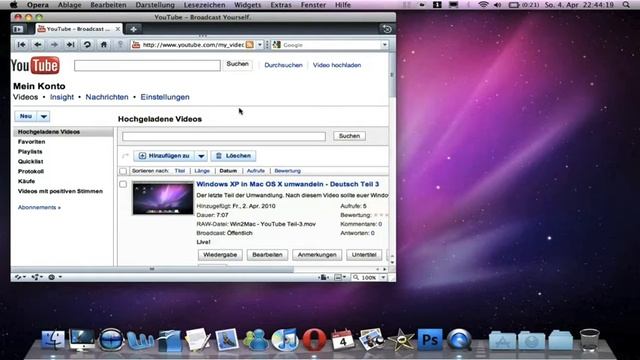Launch iMovie star icon in Dock
Image resolution: width=640 pixels, height=360 pixels.
[x=401, y=340]
